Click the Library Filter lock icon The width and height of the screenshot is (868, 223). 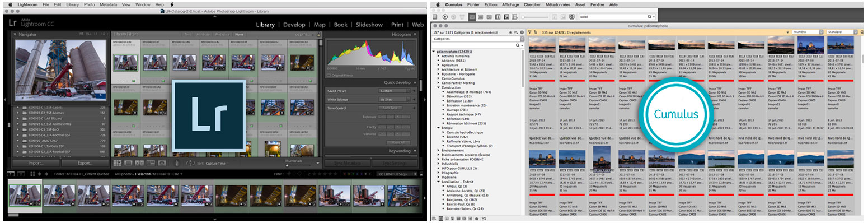tap(318, 34)
